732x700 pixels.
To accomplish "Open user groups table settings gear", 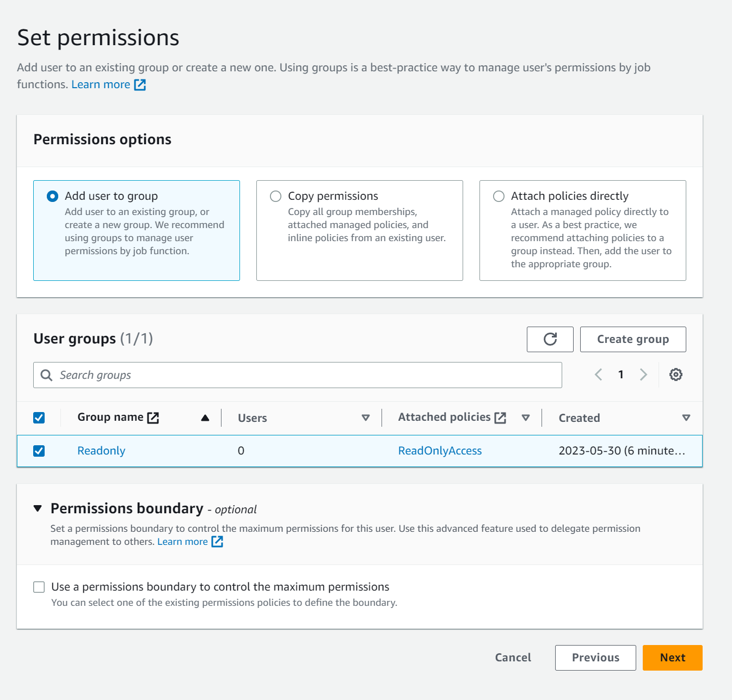I will [675, 374].
